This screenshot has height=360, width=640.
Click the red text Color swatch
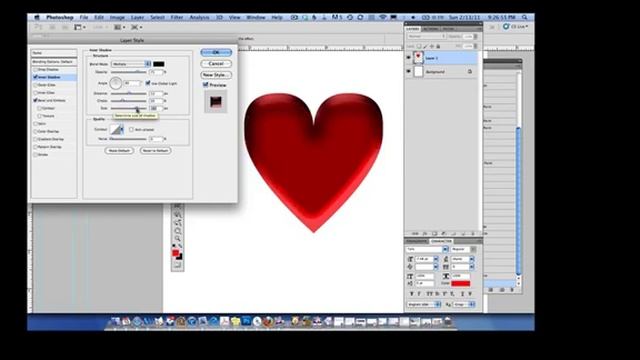(460, 283)
